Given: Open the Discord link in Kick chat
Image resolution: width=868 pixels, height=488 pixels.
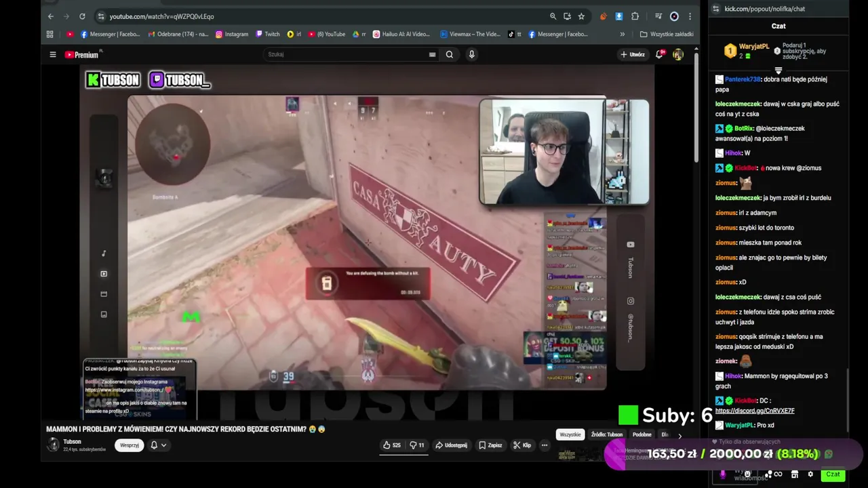Looking at the screenshot, I should tap(755, 411).
